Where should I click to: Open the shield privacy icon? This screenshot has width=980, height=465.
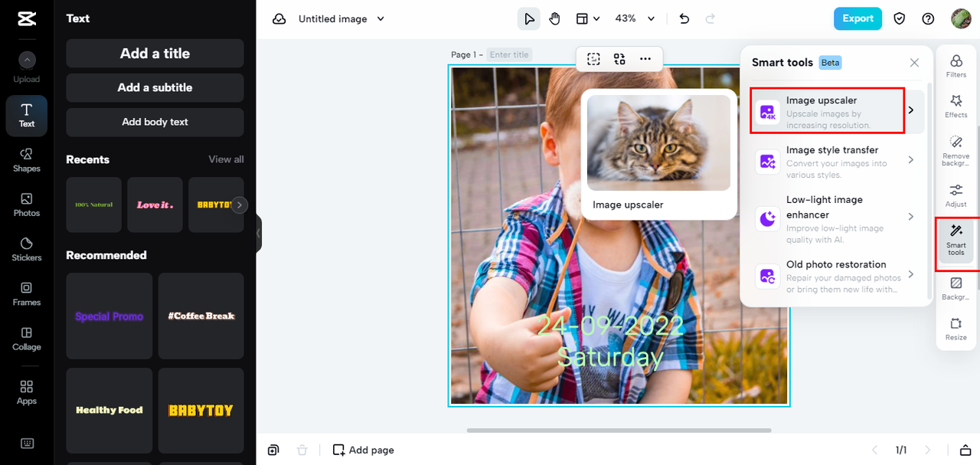pos(900,19)
